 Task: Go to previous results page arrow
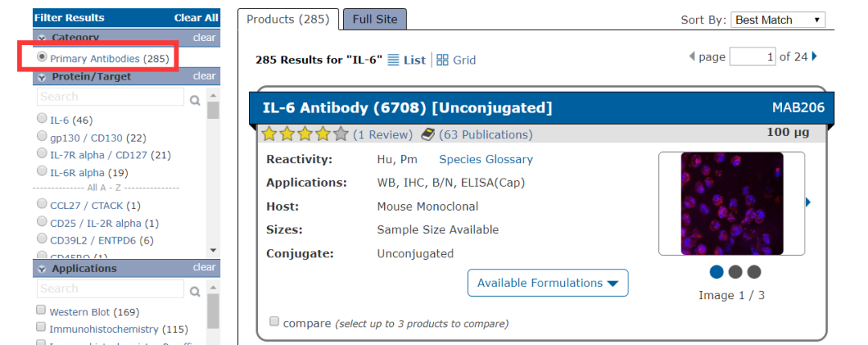(693, 57)
